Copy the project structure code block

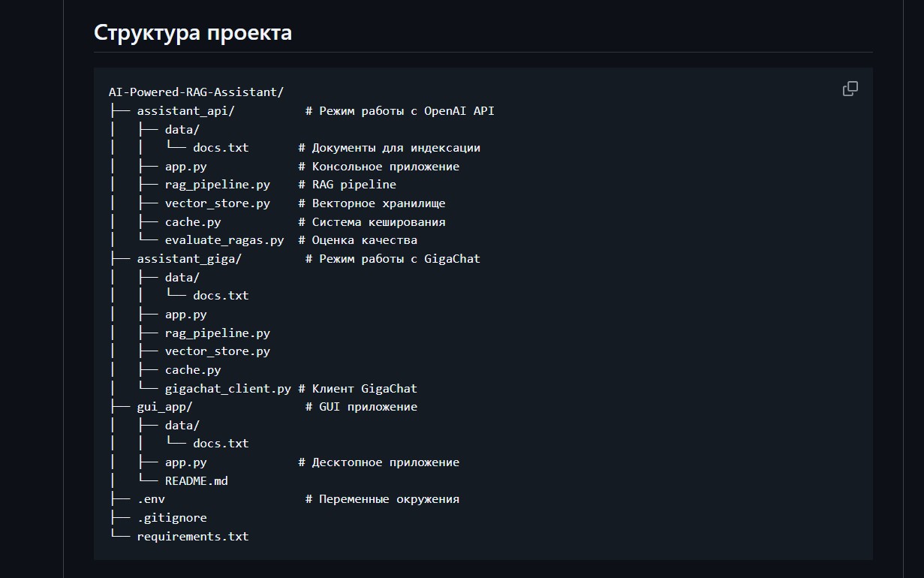click(850, 89)
